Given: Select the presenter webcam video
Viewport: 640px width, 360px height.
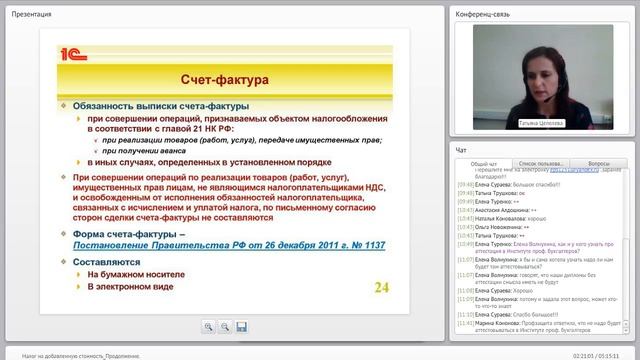Looking at the screenshot, I should [x=543, y=77].
